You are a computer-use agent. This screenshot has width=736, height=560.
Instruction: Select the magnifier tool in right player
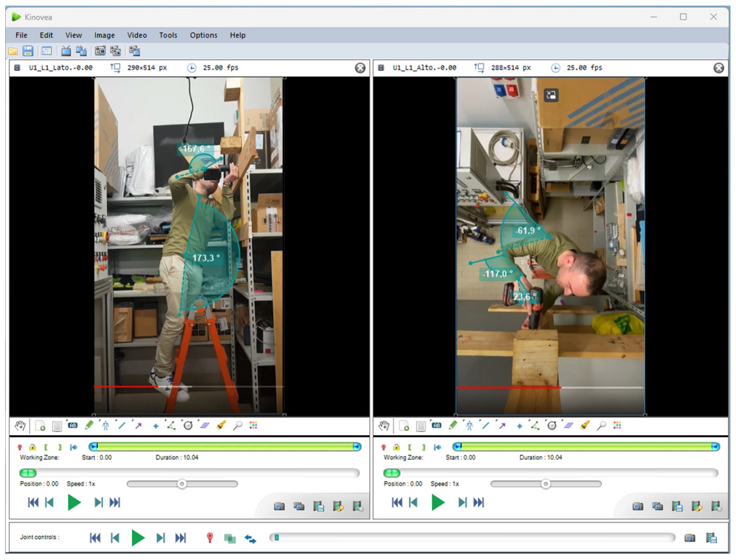point(601,426)
